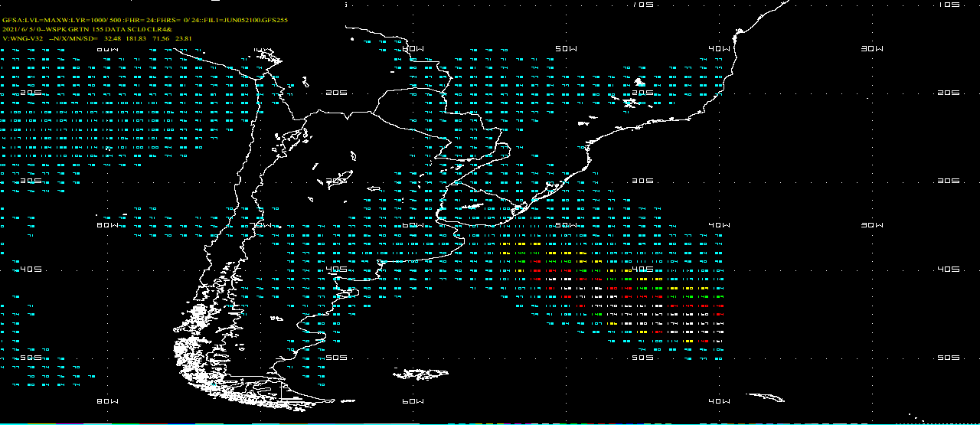Select the 30W label in the middle row

872,225
